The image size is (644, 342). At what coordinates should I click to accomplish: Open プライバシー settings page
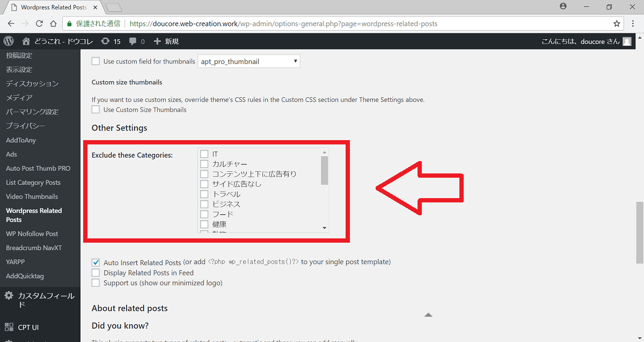point(26,126)
